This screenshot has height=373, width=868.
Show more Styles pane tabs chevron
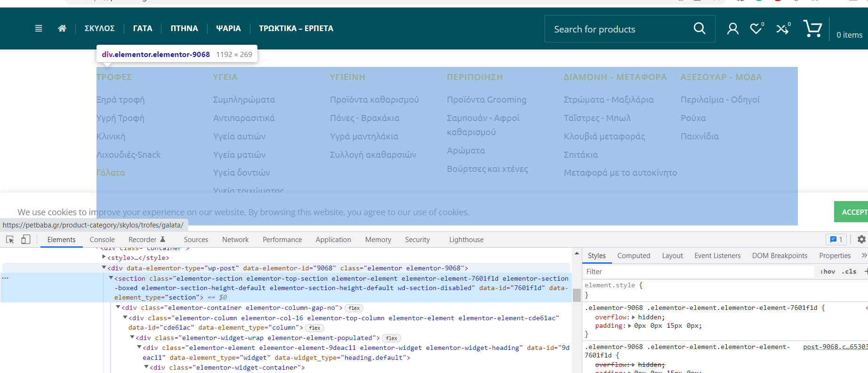pos(864,255)
